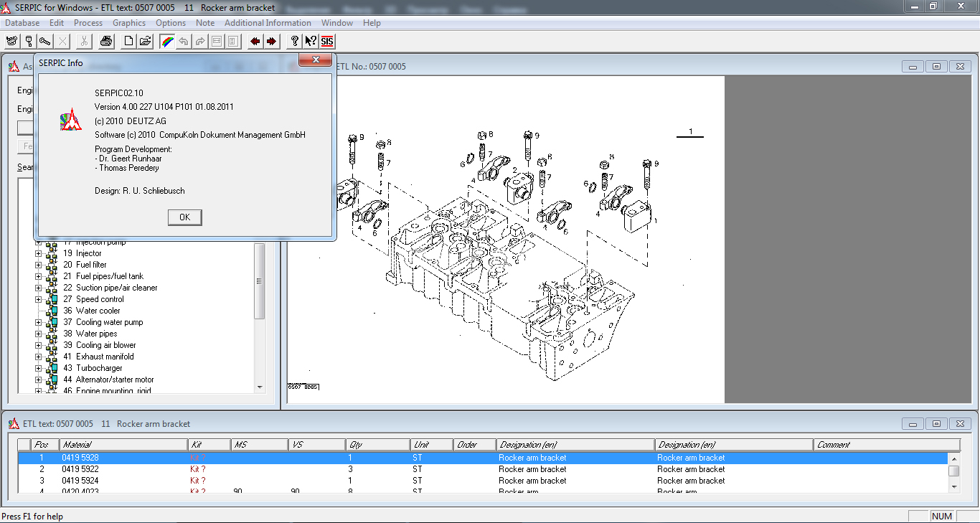Select the row with material 0419 5928
The image size is (980, 523).
coord(483,458)
